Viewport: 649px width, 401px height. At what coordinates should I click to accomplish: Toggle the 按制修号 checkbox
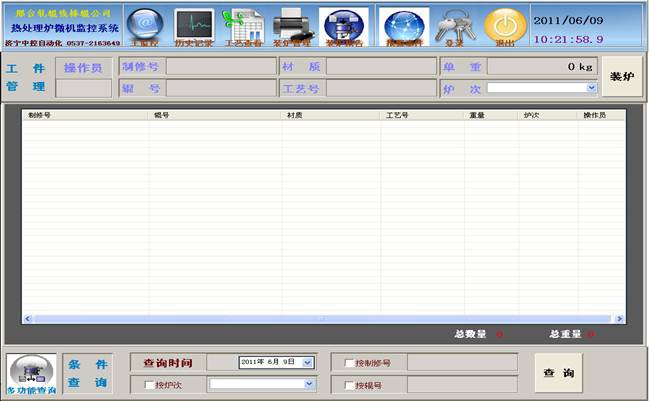348,363
